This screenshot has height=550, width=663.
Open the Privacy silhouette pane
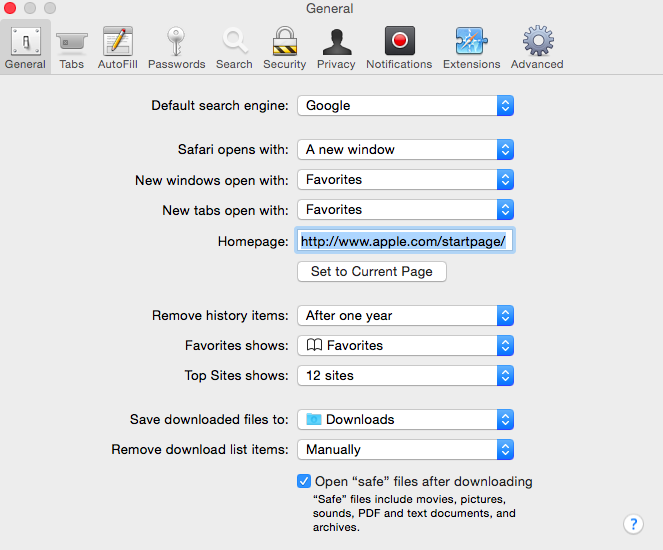click(x=336, y=47)
